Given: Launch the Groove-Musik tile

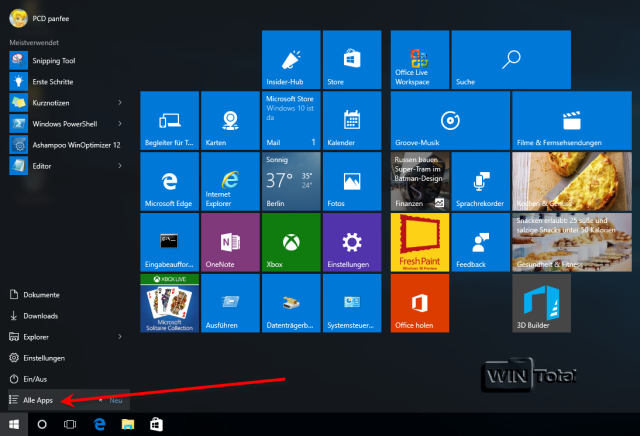Looking at the screenshot, I should tap(450, 120).
